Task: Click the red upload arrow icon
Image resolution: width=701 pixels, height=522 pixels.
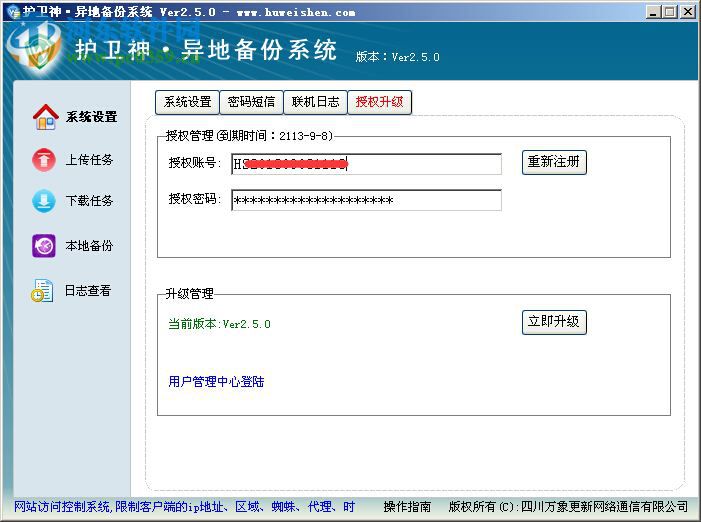Action: 44,160
